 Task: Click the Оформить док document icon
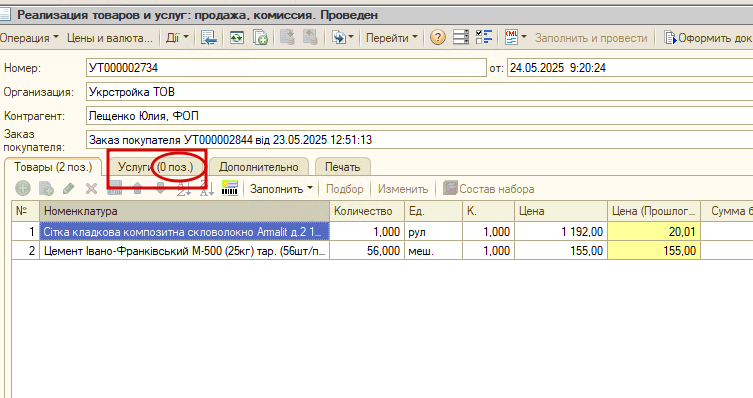pyautogui.click(x=670, y=37)
